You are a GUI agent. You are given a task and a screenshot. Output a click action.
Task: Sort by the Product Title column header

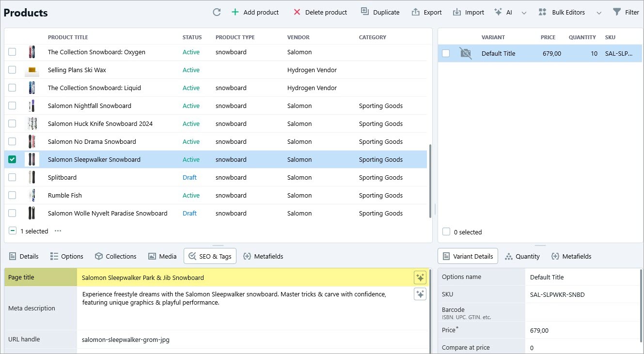coord(68,37)
